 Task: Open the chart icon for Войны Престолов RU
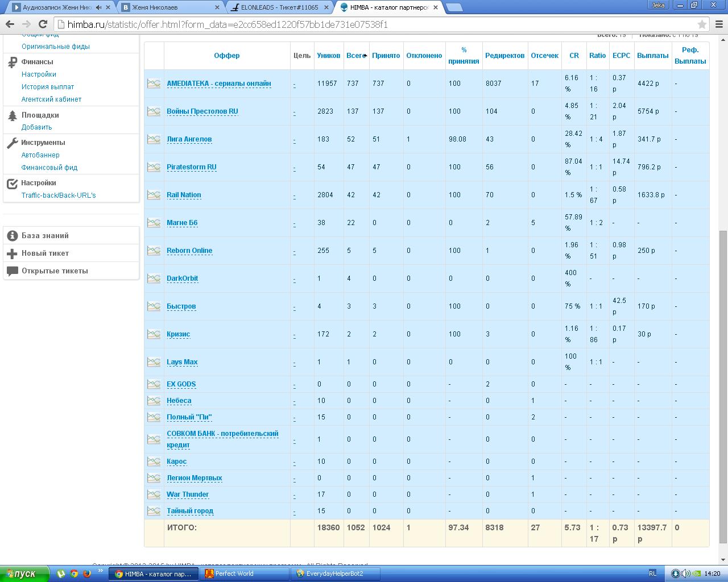point(154,111)
